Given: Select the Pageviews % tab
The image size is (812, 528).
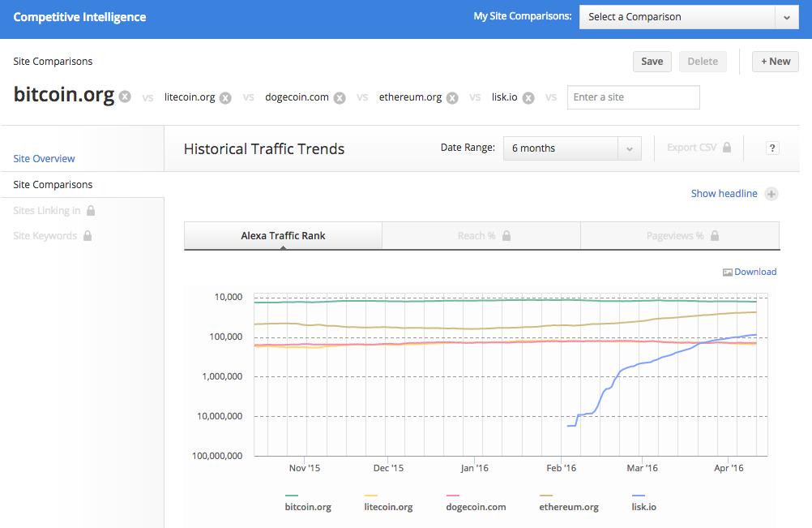Looking at the screenshot, I should pyautogui.click(x=680, y=236).
